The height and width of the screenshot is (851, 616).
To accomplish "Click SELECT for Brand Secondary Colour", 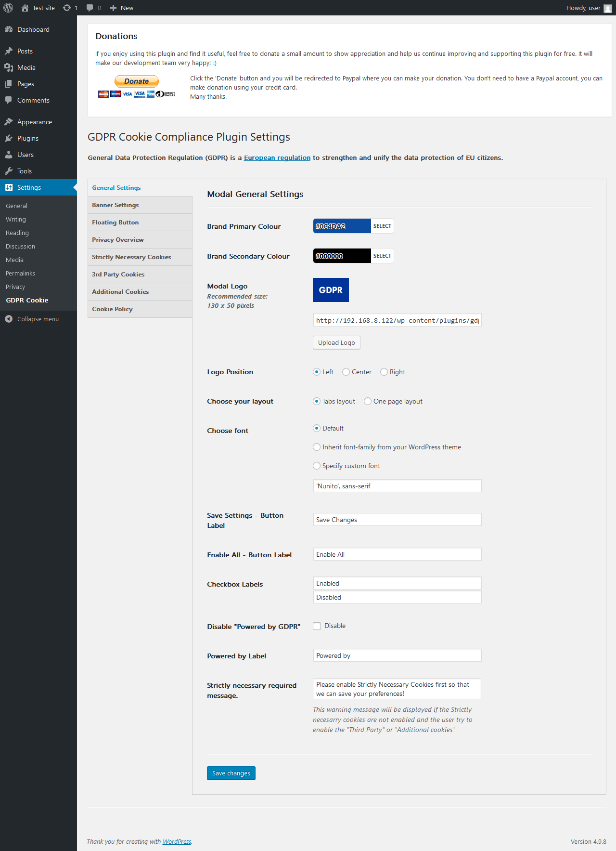I will (382, 256).
